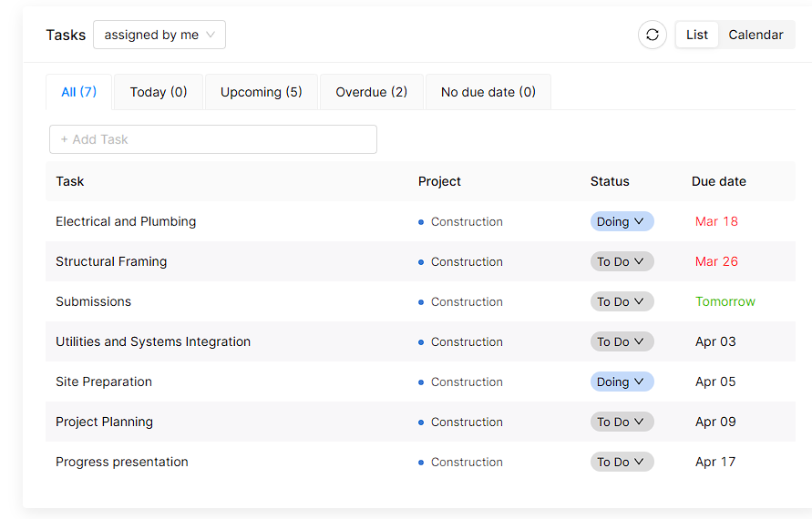Open the Progress presentation status dropdown
Screen dimensions: 812x519
point(622,462)
